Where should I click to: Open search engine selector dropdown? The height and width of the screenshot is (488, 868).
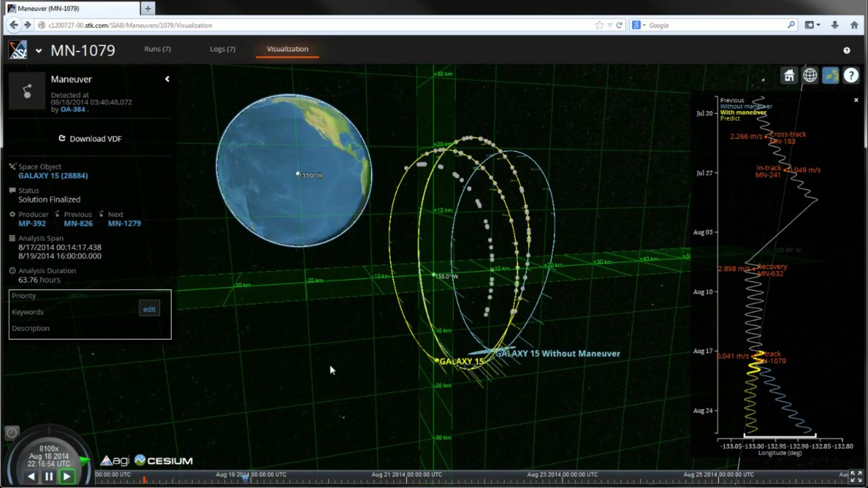639,25
